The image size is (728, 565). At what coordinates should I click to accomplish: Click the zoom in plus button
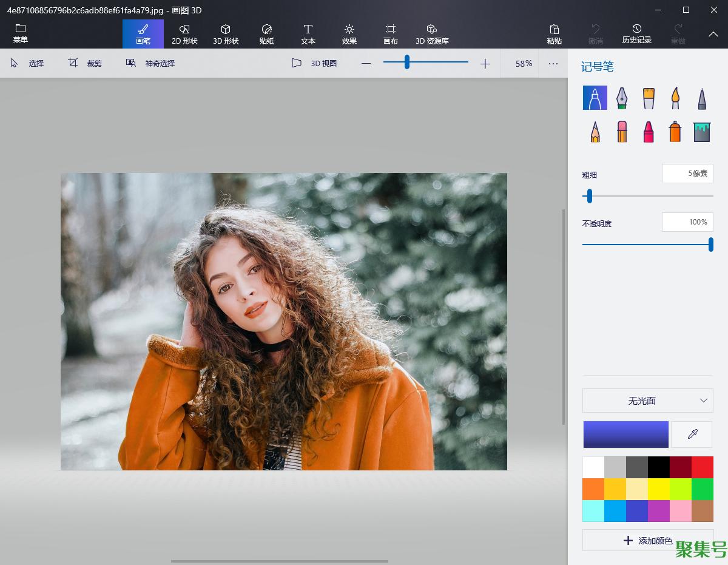coord(485,64)
